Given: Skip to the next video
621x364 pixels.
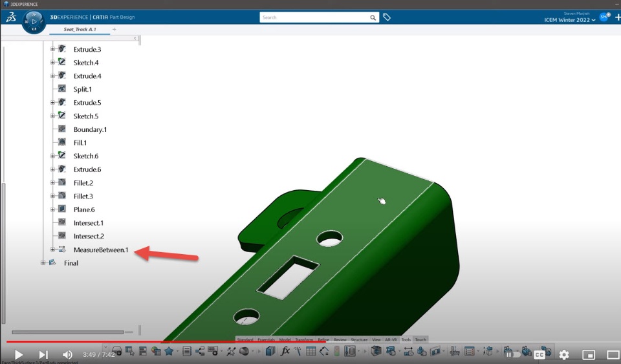Looking at the screenshot, I should point(43,354).
